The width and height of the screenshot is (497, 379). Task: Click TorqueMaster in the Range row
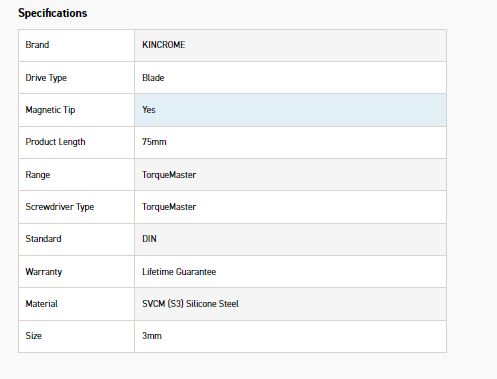coord(169,175)
